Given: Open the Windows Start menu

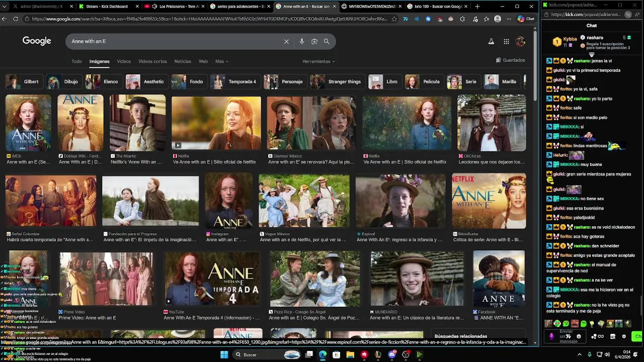Looking at the screenshot, I should [224, 354].
